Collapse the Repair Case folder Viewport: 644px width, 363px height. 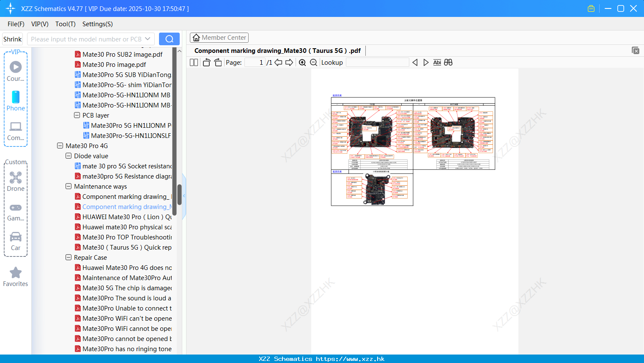(x=69, y=257)
